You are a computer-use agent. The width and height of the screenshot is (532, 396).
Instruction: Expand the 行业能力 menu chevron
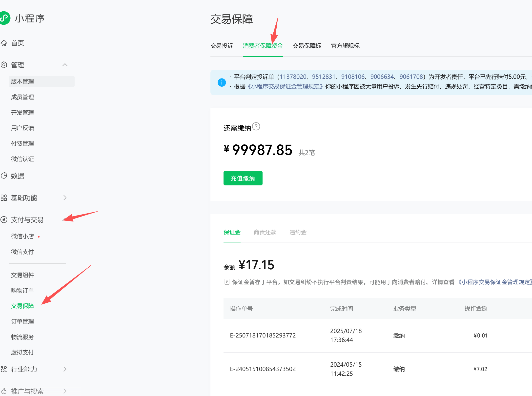[x=65, y=369]
